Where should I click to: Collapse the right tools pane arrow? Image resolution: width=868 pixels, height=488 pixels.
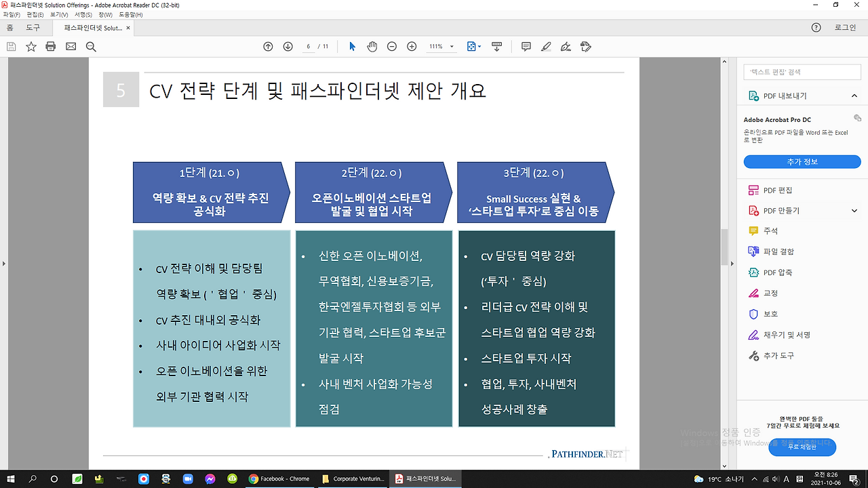tap(732, 263)
